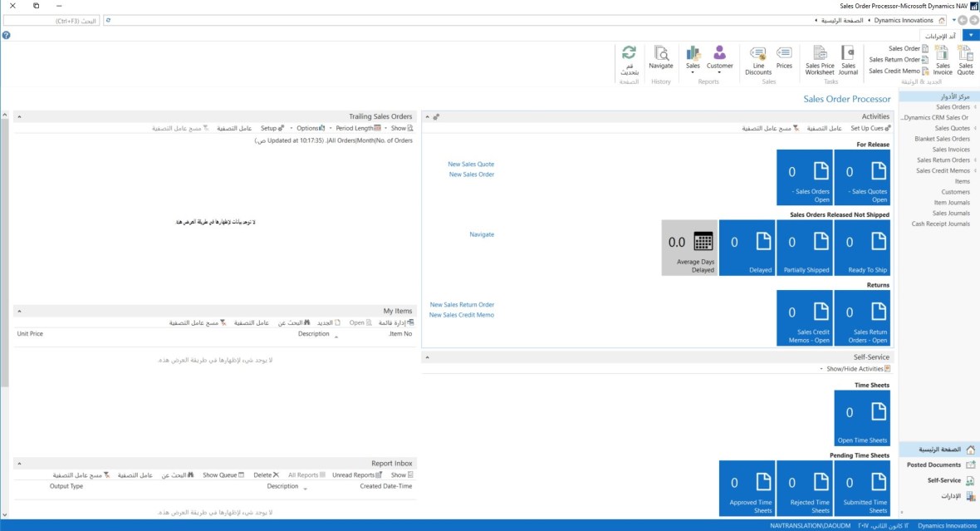This screenshot has height=531, width=980.
Task: Expand the Sales Quotes tree item
Action: click(x=975, y=129)
